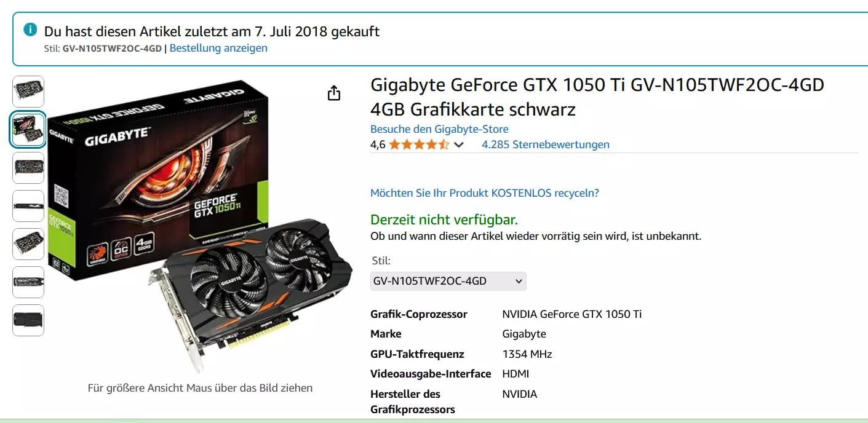This screenshot has height=423, width=868.
Task: Visit the Besuche den Gigabyte-Store link
Action: pyautogui.click(x=439, y=129)
